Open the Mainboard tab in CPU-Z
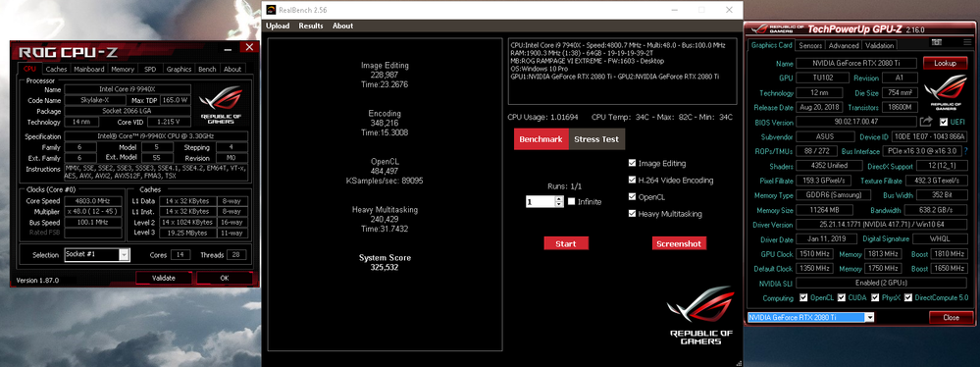980x367 pixels. [x=89, y=70]
